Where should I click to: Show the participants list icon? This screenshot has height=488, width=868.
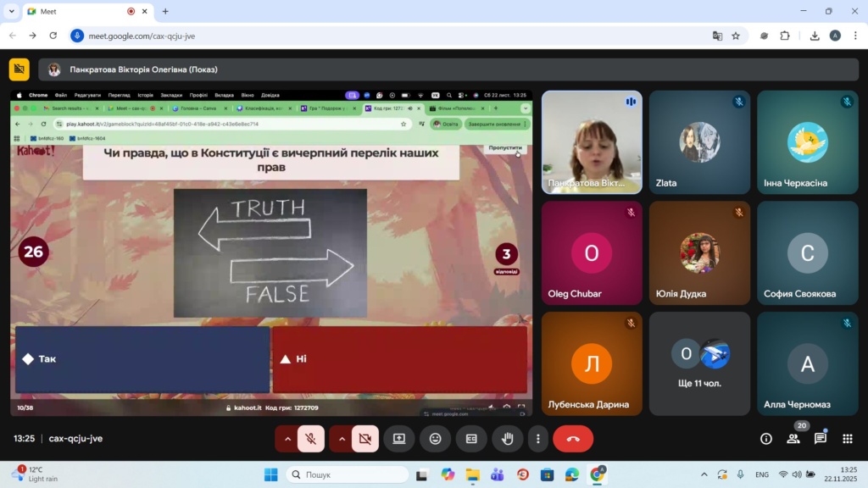793,439
